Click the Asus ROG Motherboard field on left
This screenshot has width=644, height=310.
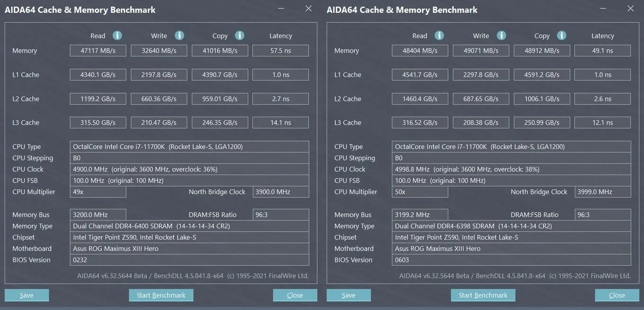tap(190, 248)
